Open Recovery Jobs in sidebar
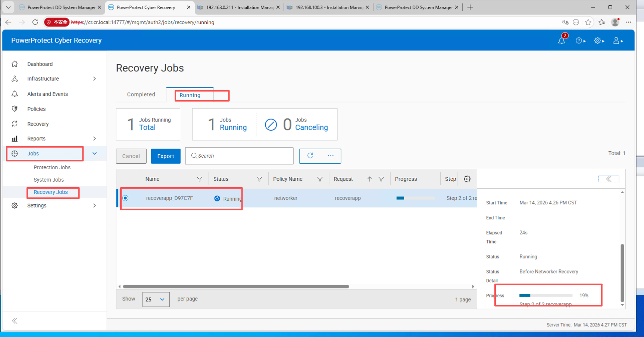 51,192
